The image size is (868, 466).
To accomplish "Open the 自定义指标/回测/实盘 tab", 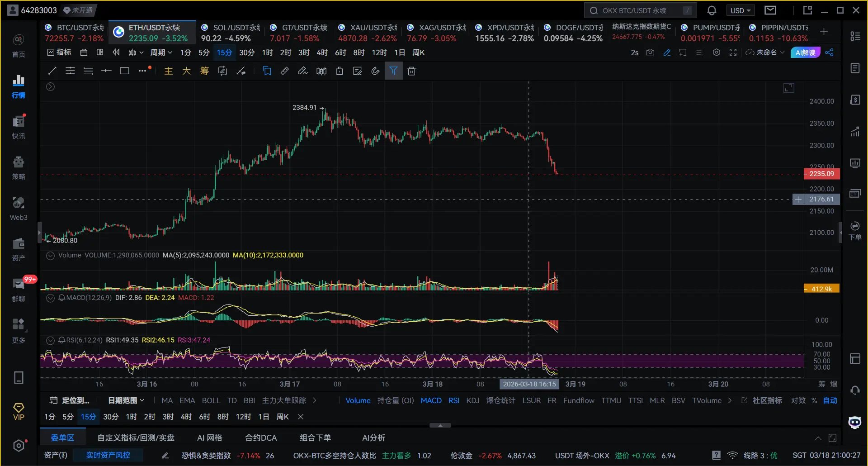I will [x=136, y=437].
